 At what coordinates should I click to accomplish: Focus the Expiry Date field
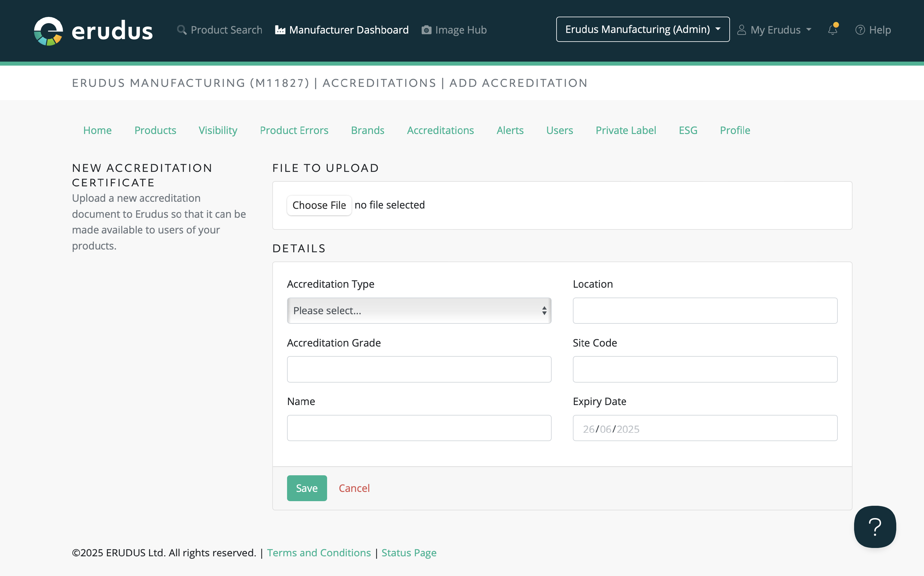click(x=705, y=428)
